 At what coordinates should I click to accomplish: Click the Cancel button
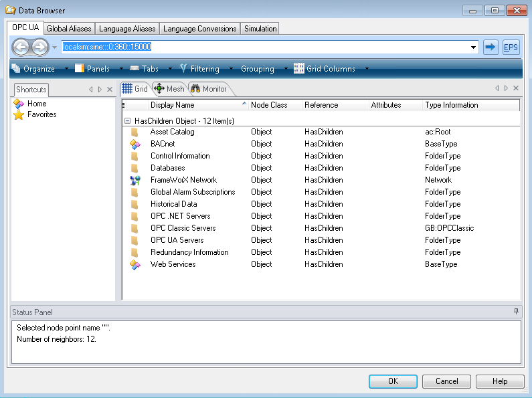pos(446,381)
